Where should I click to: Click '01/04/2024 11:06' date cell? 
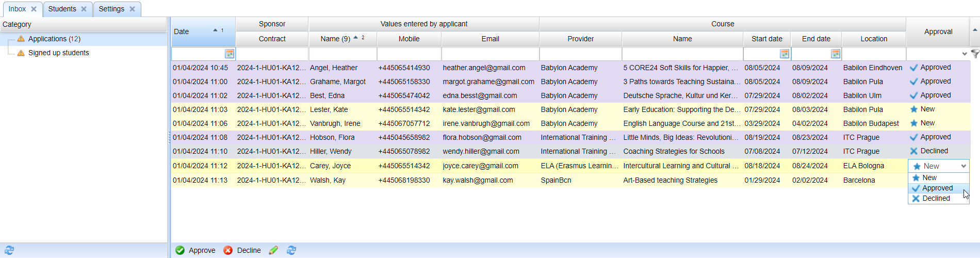pyautogui.click(x=200, y=123)
